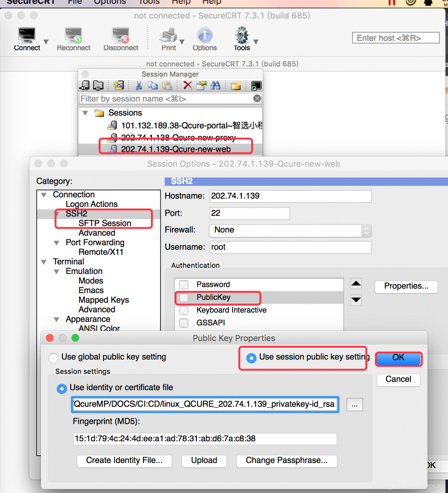Open the Options info icon in toolbar

[x=205, y=35]
